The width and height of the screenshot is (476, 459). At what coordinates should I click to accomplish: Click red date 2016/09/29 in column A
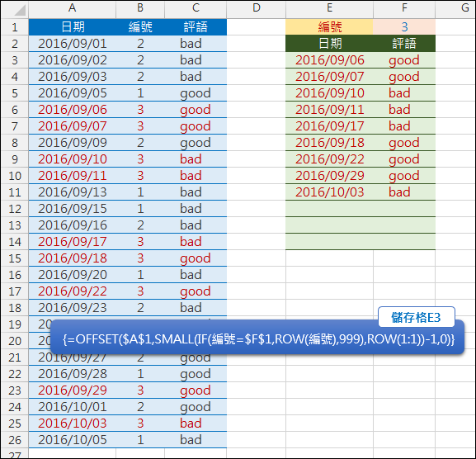[73, 390]
